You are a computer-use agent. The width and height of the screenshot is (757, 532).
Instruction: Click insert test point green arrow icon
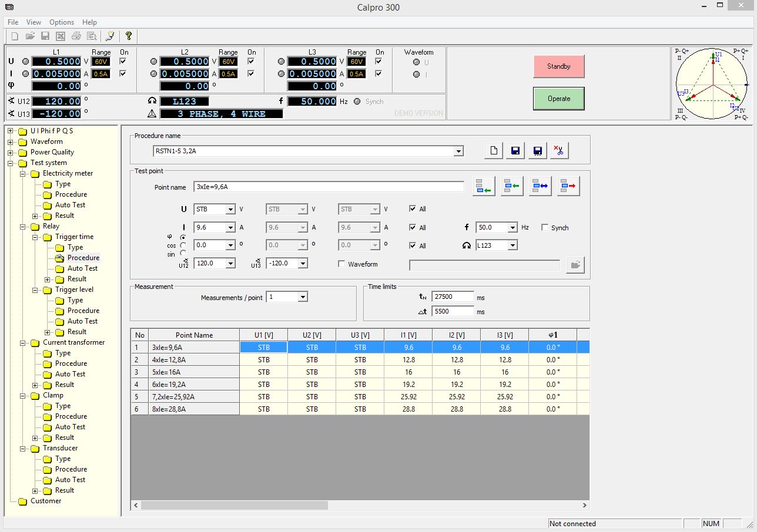point(512,186)
